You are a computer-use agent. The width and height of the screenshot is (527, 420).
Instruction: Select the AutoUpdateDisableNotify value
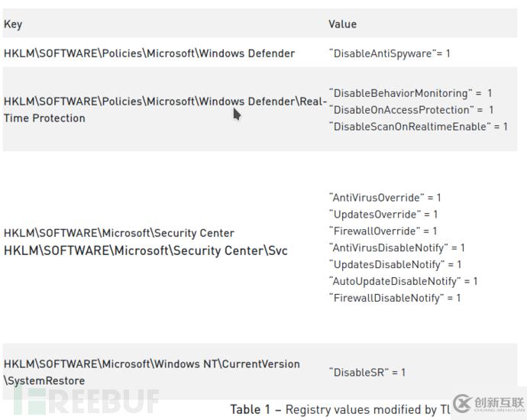403,281
